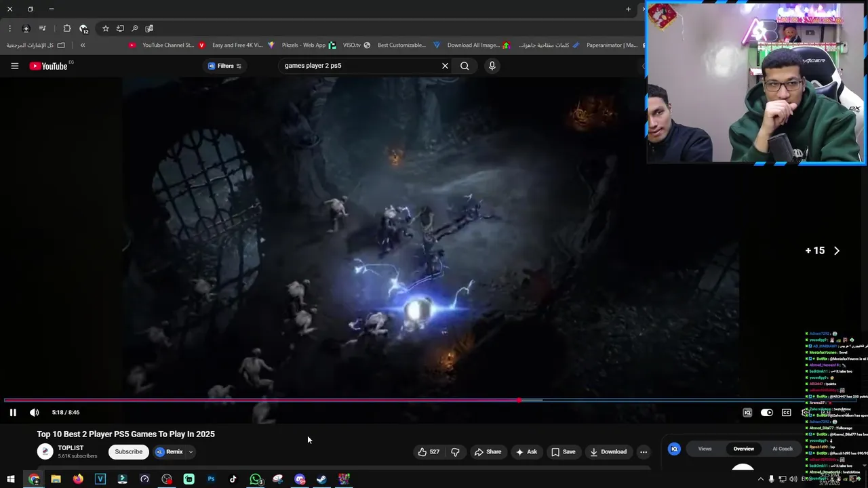
Task: Click the Remix button
Action: (x=170, y=451)
